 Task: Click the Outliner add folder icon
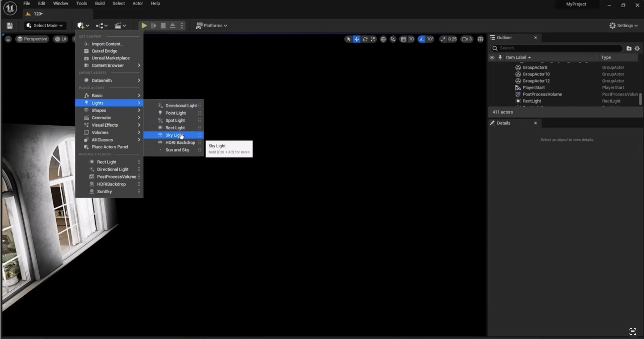629,48
